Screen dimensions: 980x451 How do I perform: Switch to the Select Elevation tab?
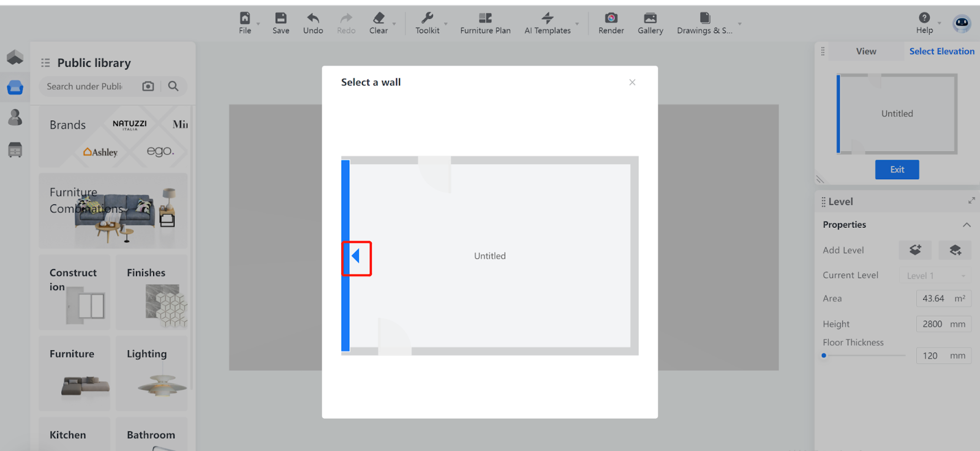pos(941,51)
